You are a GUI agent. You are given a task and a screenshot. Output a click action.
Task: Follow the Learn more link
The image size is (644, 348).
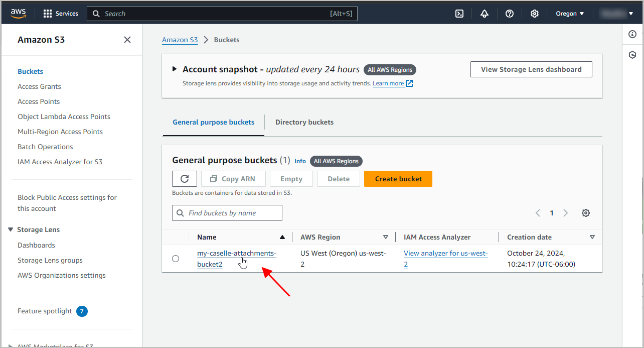388,83
